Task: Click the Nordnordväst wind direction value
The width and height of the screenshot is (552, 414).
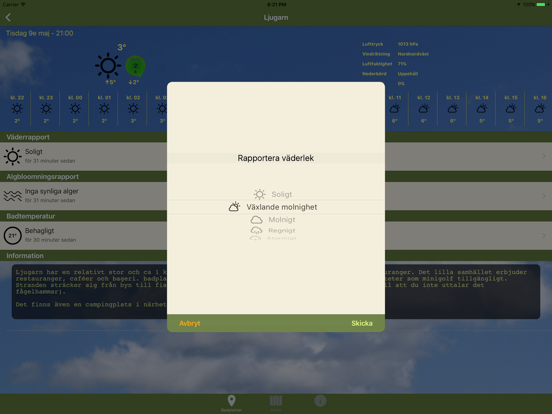Action: point(413,54)
